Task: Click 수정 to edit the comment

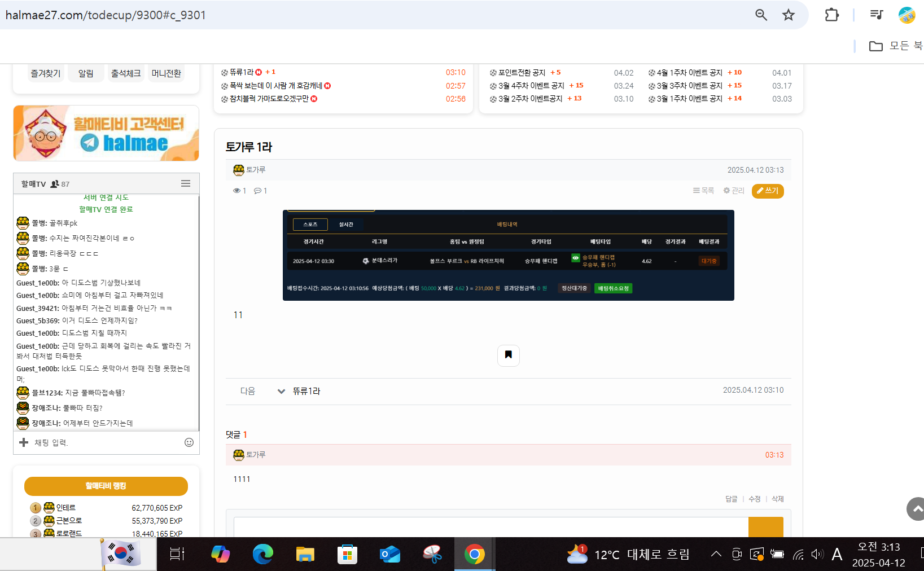Action: click(x=754, y=499)
